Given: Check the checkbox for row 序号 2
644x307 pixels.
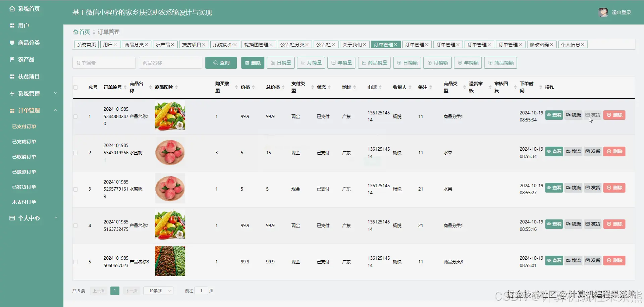Looking at the screenshot, I should coord(75,153).
